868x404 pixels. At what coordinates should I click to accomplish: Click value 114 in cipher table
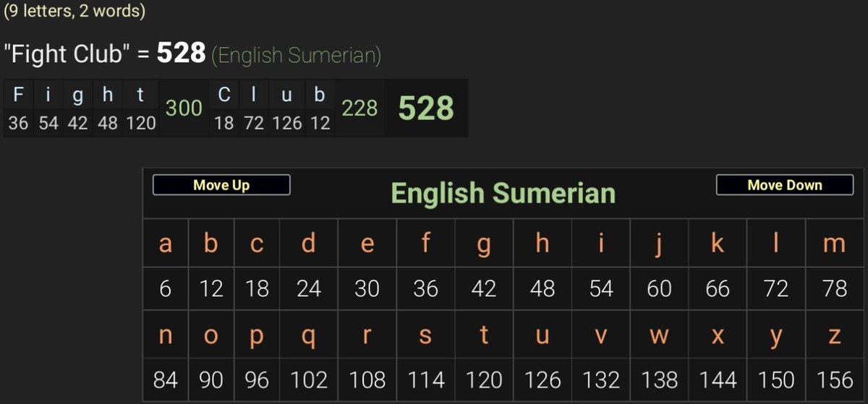pos(425,380)
